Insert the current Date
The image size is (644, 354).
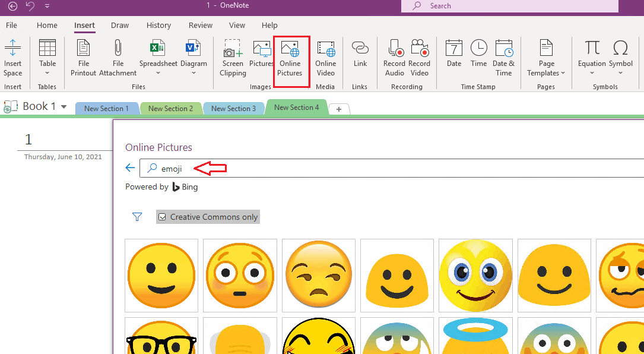pos(453,57)
